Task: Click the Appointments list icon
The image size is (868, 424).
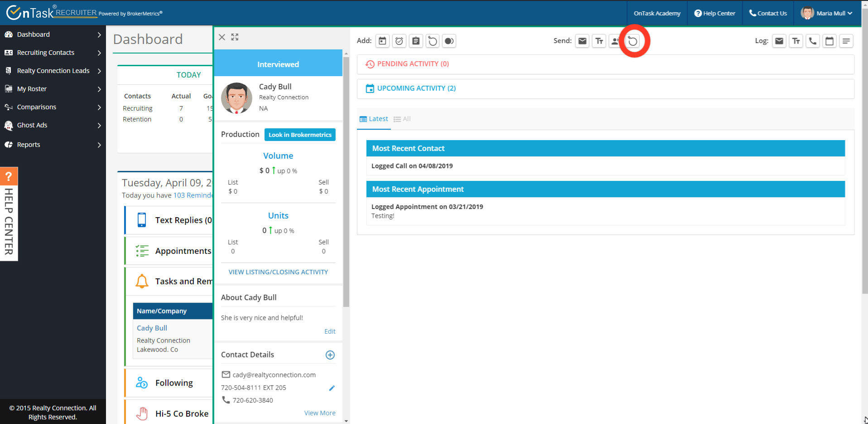Action: 142,251
